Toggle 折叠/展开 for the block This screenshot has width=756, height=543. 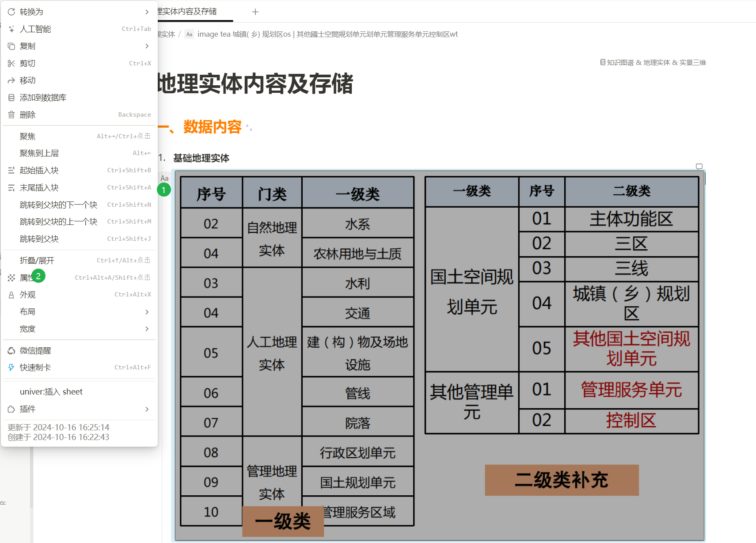click(x=37, y=261)
